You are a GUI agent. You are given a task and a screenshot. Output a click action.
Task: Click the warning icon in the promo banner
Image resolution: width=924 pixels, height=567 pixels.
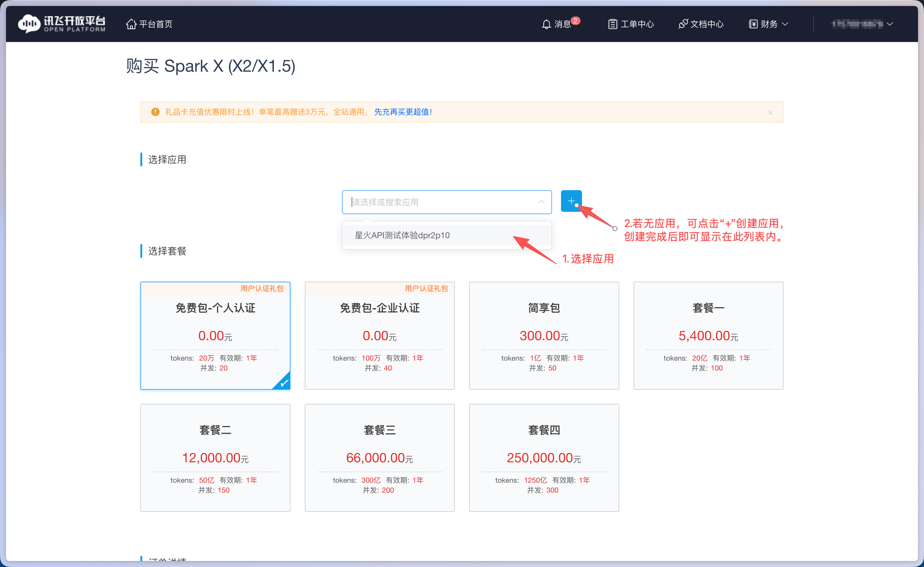click(155, 112)
